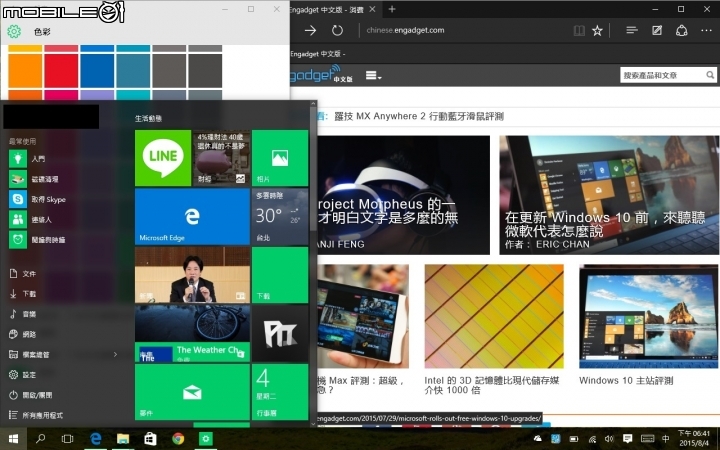Select the blue accent color swatch
This screenshot has height=450, width=720.
(x=97, y=69)
